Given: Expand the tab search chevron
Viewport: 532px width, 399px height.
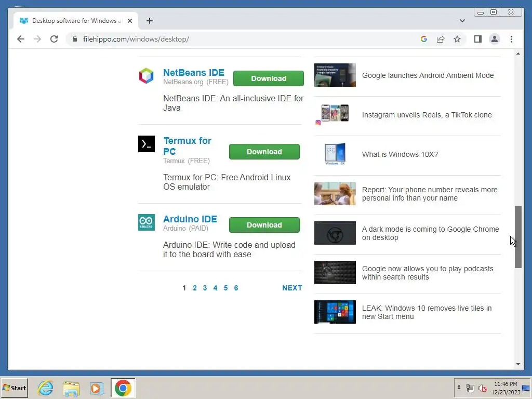Looking at the screenshot, I should 462,21.
